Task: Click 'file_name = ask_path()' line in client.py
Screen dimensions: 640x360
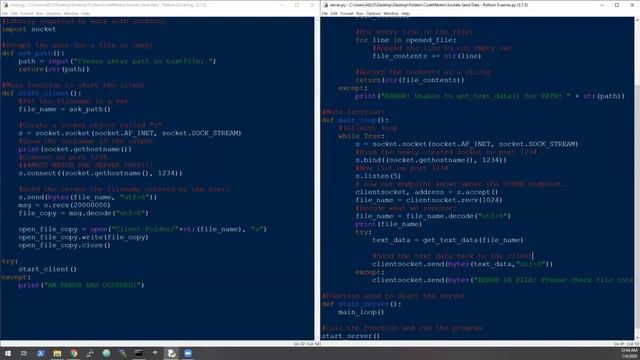Action: 64,109
